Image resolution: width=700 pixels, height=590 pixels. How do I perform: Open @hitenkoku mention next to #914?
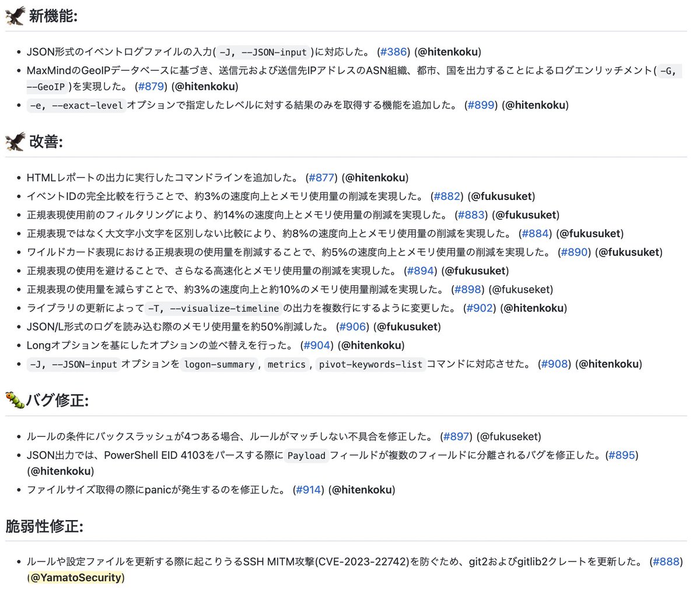point(362,490)
